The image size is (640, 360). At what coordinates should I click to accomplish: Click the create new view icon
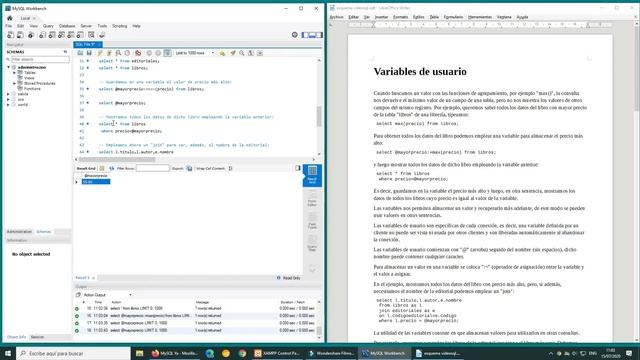61,35
